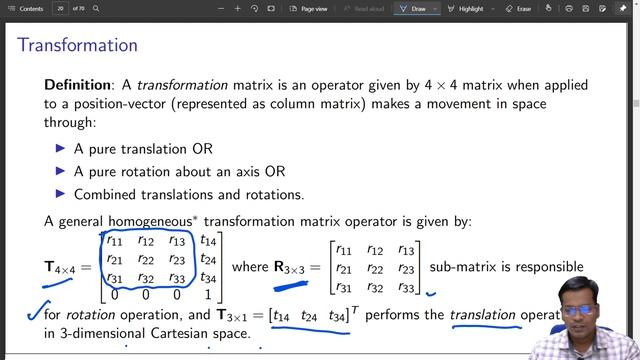This screenshot has height=360, width=640.
Task: Click the save as icon
Action: (602, 9)
